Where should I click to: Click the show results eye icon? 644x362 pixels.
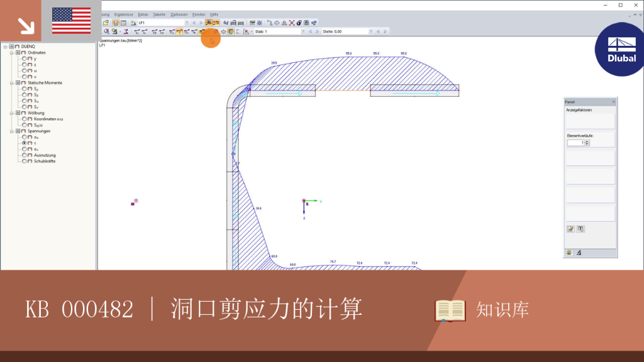[208, 23]
